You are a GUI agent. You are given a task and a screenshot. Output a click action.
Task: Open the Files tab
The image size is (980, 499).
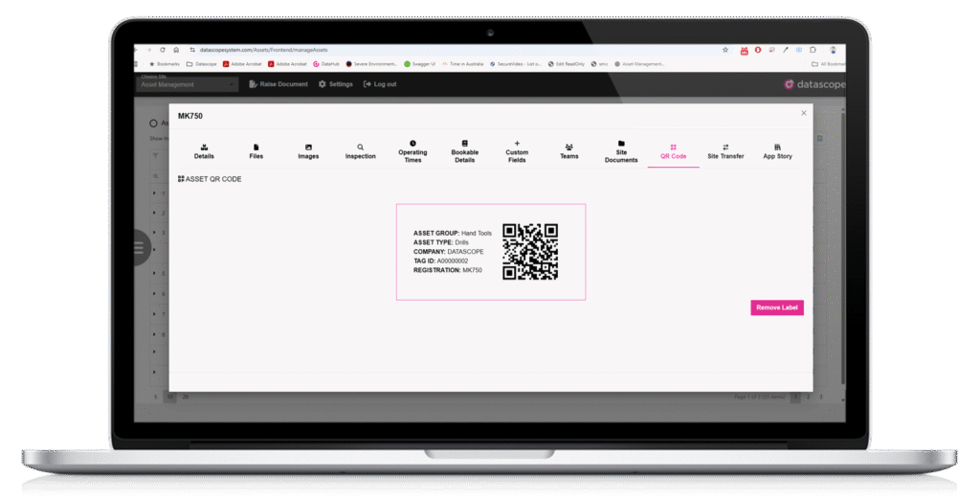256,151
